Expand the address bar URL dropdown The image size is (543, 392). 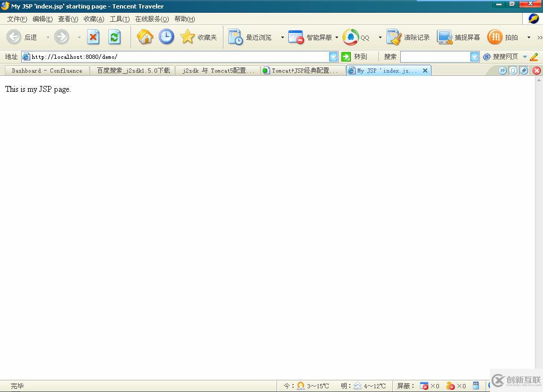333,57
